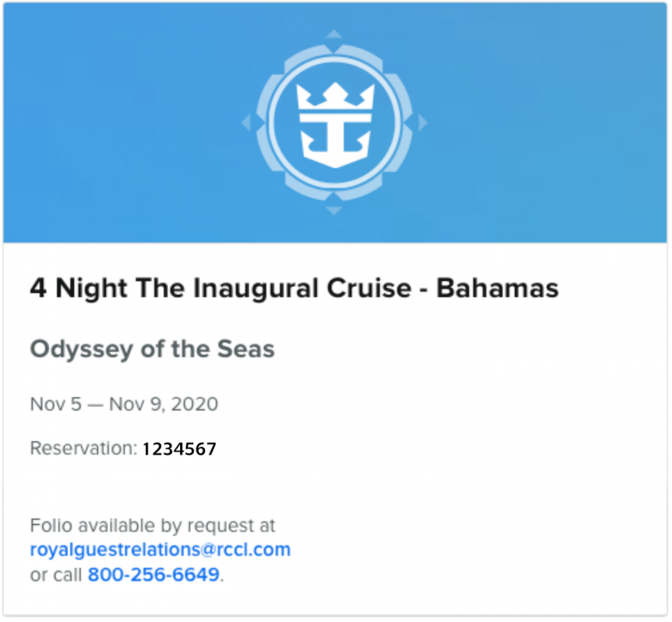Select the Odyssey of the Seas ship name

(152, 348)
